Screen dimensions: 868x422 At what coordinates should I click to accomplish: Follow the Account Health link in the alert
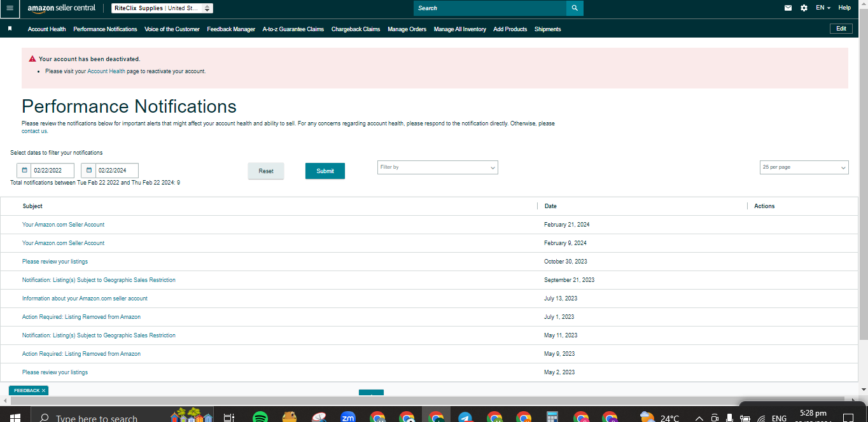(x=106, y=71)
